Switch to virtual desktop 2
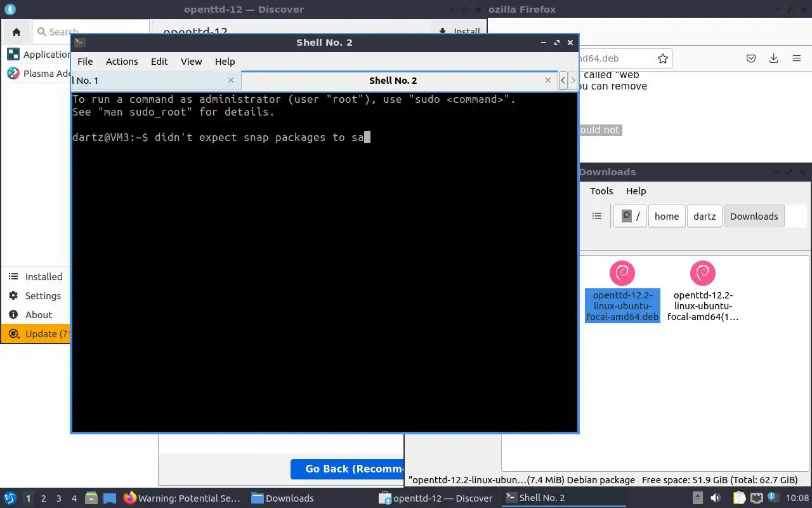The image size is (812, 508). click(43, 498)
